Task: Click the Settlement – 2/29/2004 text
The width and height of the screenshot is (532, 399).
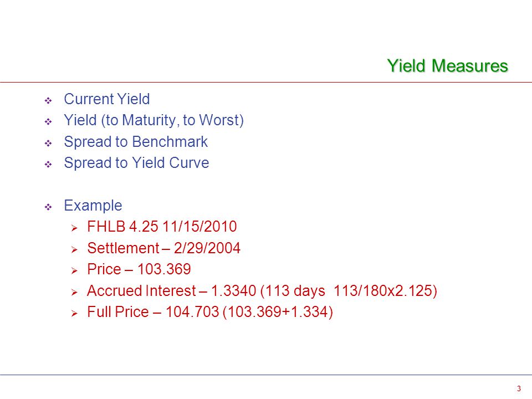Action: click(x=164, y=248)
